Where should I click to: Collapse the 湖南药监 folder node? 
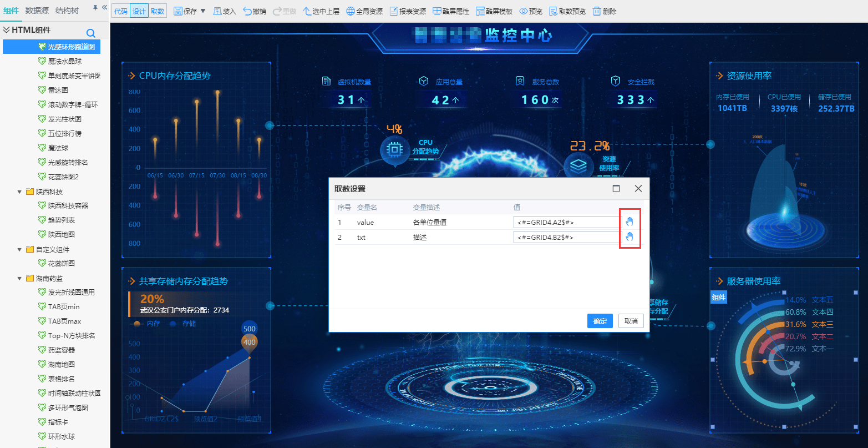[x=21, y=278]
